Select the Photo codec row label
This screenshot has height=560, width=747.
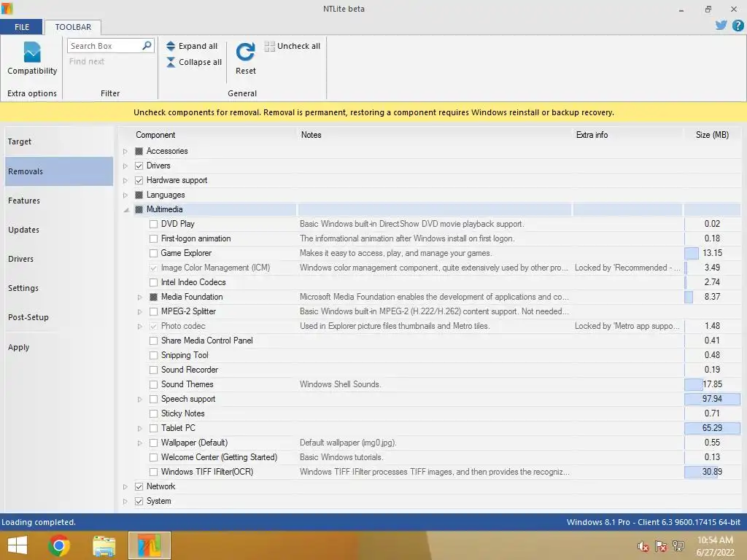pos(183,326)
